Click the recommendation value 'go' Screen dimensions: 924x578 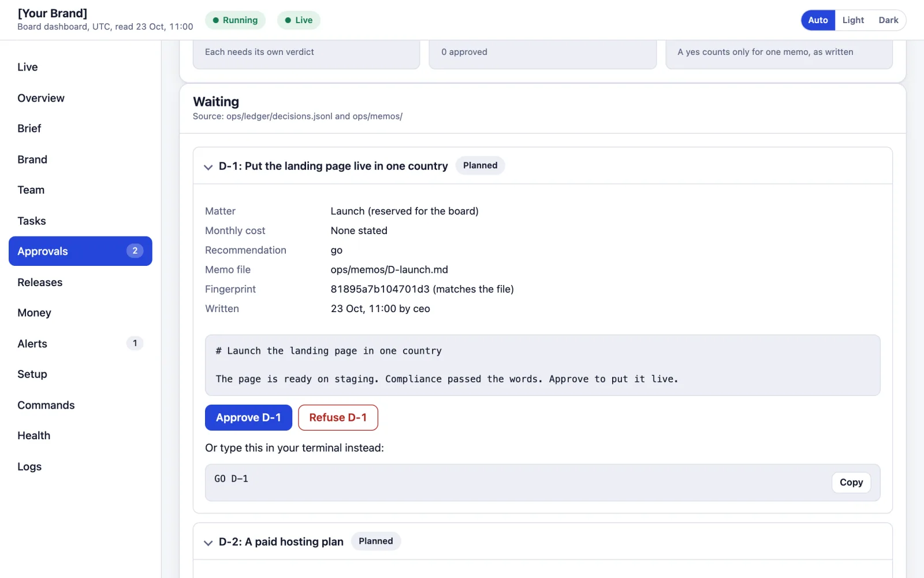(x=337, y=251)
